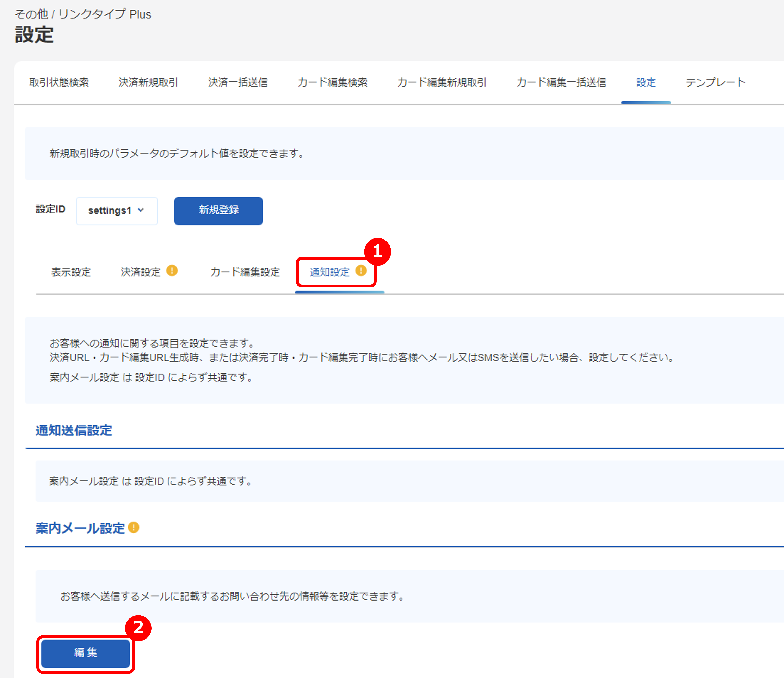Click the 案内メール設定 section heading
Screen dimensions: 784x678
[x=80, y=528]
